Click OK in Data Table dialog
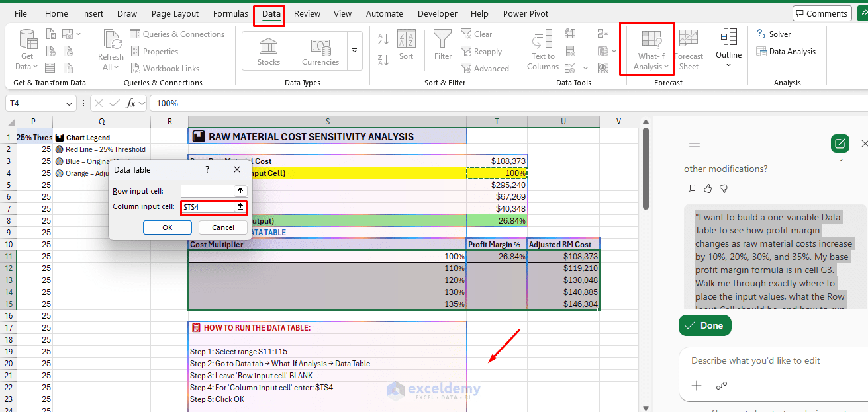 (x=168, y=227)
